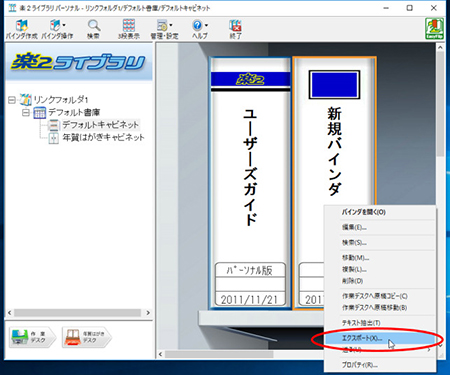
Task: Open the 年賀はがきデスク button at the bottom left
Action: (x=87, y=337)
